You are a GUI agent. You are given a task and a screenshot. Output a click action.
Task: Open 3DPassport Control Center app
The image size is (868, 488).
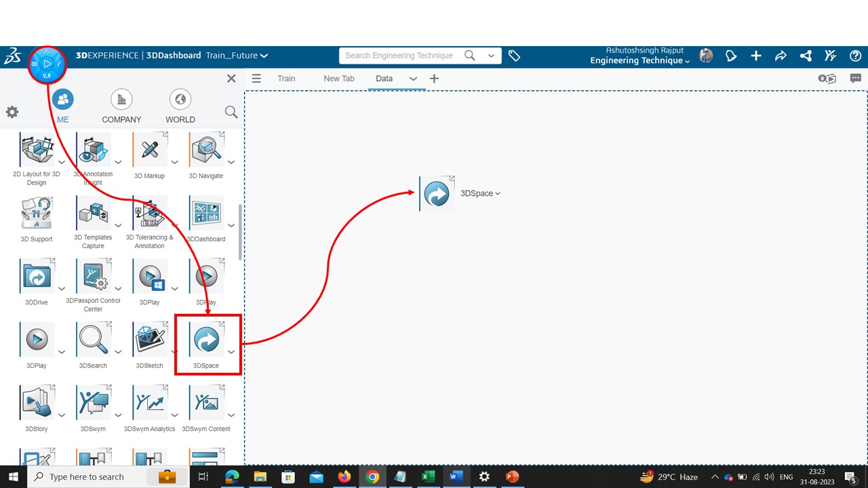94,277
